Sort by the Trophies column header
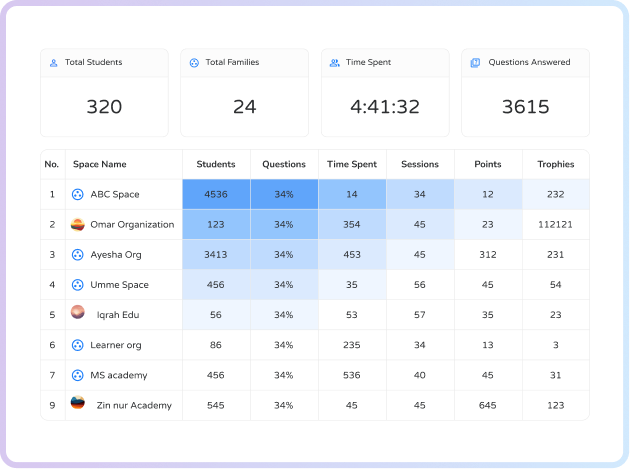Viewport: 630px width, 469px height. pyautogui.click(x=555, y=164)
